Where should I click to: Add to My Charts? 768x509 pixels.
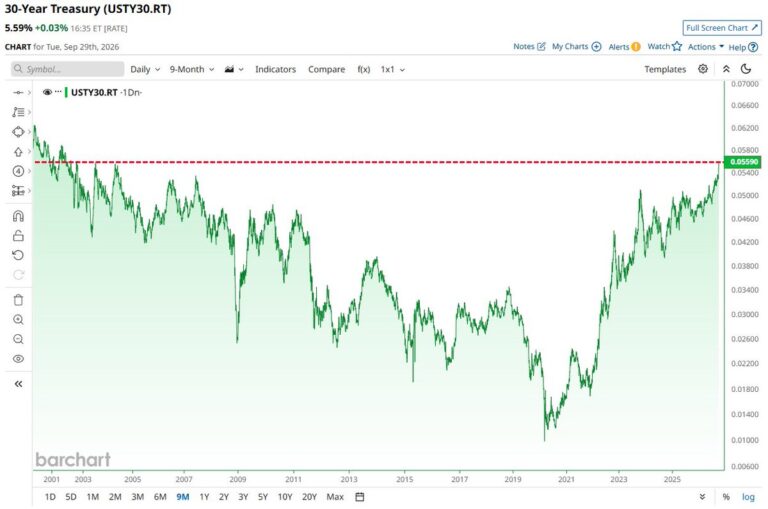click(576, 47)
